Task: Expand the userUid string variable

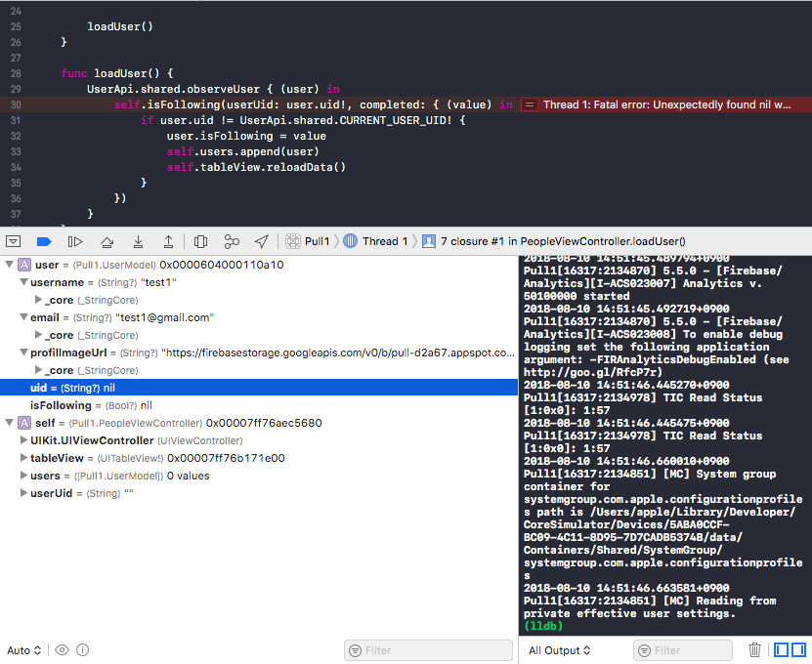Action: pyautogui.click(x=23, y=493)
